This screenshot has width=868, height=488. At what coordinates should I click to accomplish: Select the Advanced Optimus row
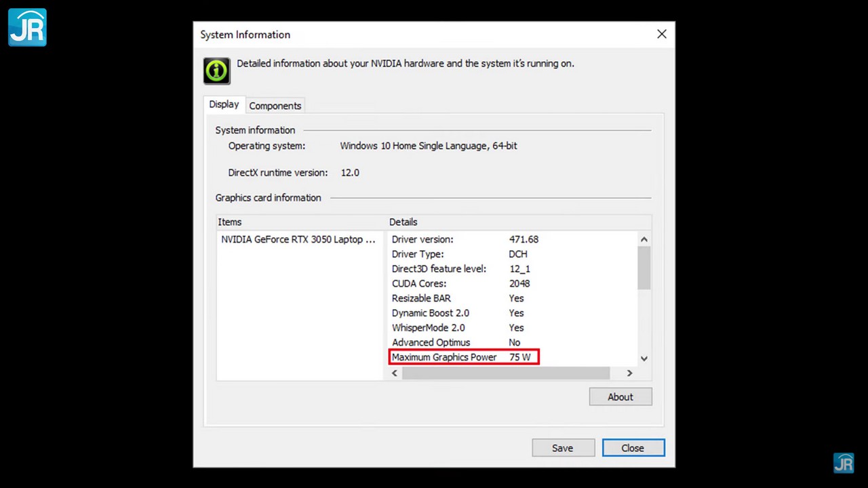click(x=513, y=342)
